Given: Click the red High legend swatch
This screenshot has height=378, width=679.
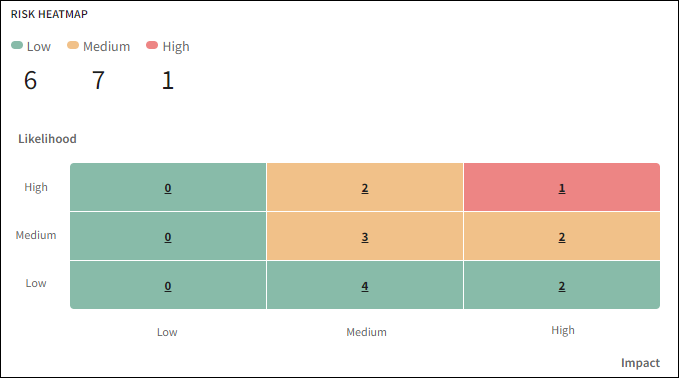Looking at the screenshot, I should click(152, 45).
